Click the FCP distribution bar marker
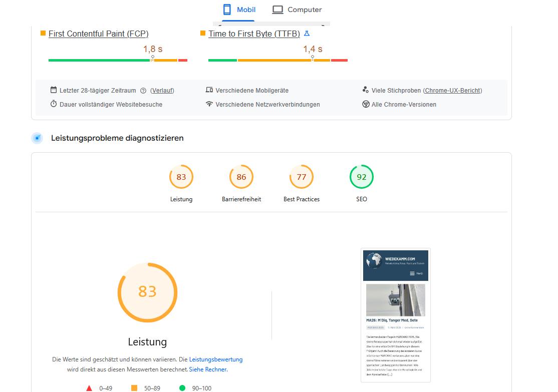558x392 pixels. [152, 58]
